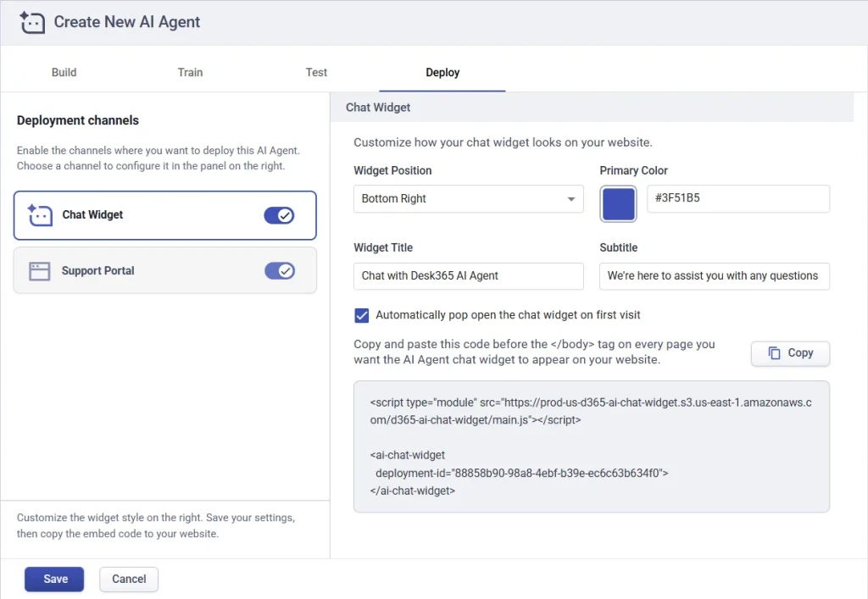Click the Widget Title input field
The width and height of the screenshot is (868, 599).
point(468,276)
